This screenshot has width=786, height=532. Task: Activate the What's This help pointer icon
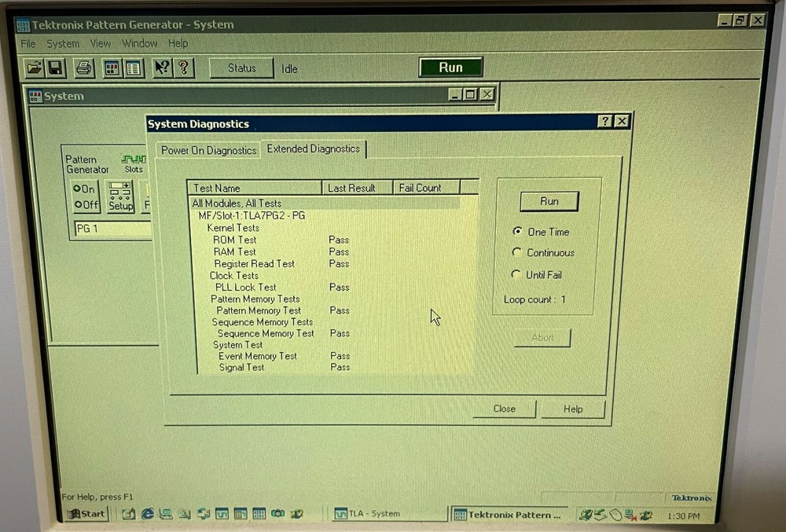pos(162,68)
